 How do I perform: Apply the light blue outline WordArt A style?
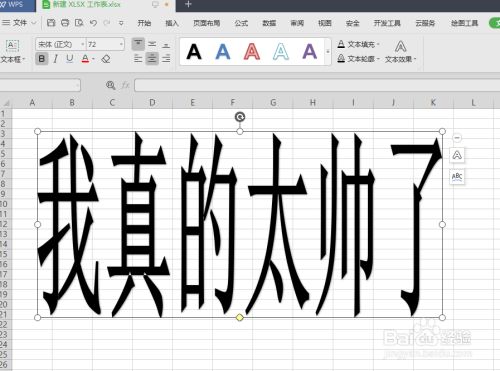(x=281, y=52)
